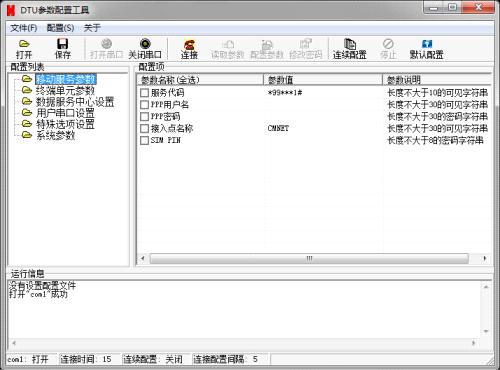Click the 连接 telephone icon
Image resolution: width=500 pixels, height=370 pixels.
[x=189, y=48]
